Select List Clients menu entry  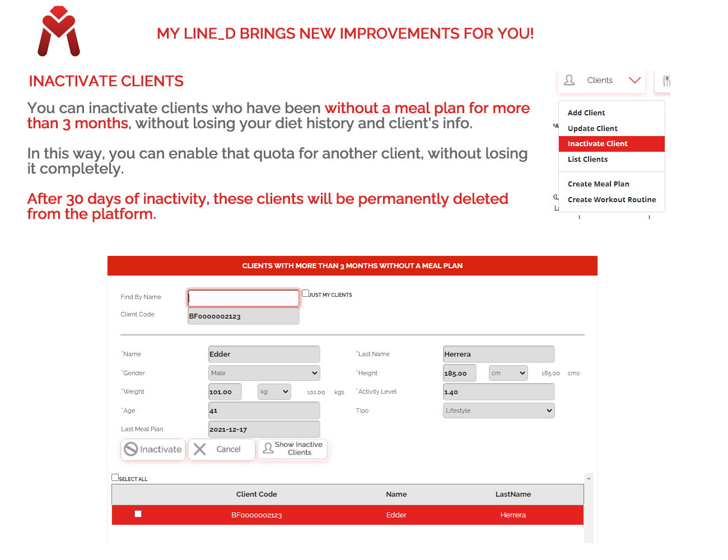click(587, 159)
